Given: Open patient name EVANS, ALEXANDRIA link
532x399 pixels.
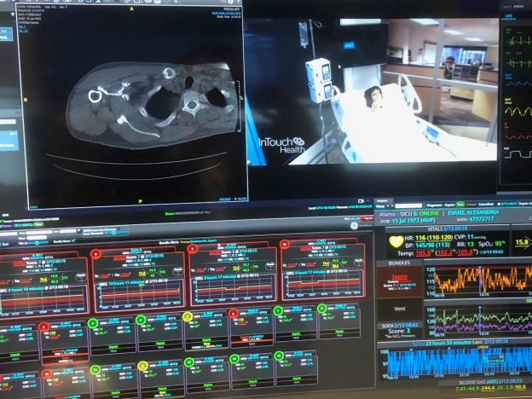Looking at the screenshot, I should pyautogui.click(x=473, y=212).
